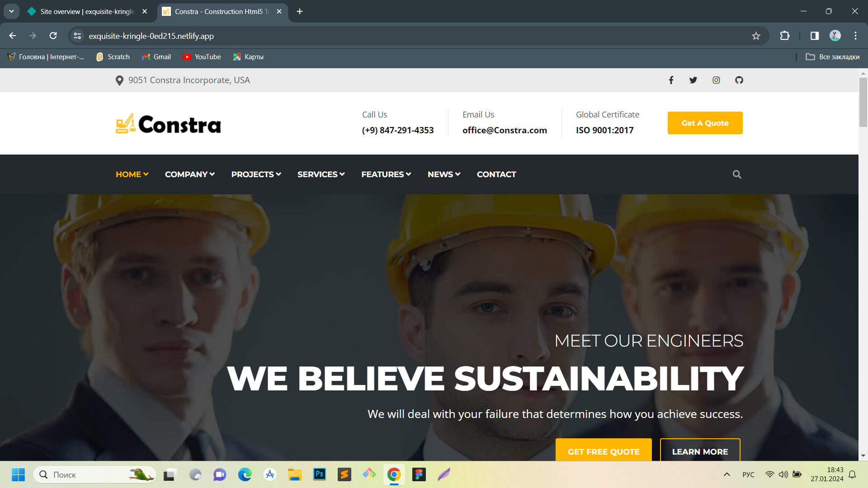Go to the CONTACT page
The height and width of the screenshot is (488, 868).
tap(496, 174)
